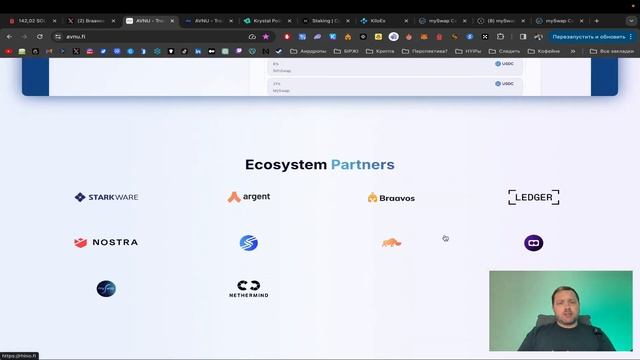This screenshot has height=360, width=640.
Task: Open the blue K extension icon
Action: 333,37
